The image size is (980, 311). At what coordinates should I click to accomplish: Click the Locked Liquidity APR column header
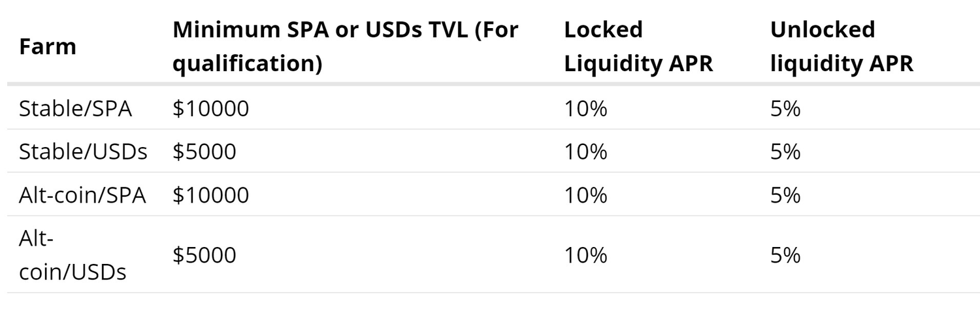click(x=638, y=48)
